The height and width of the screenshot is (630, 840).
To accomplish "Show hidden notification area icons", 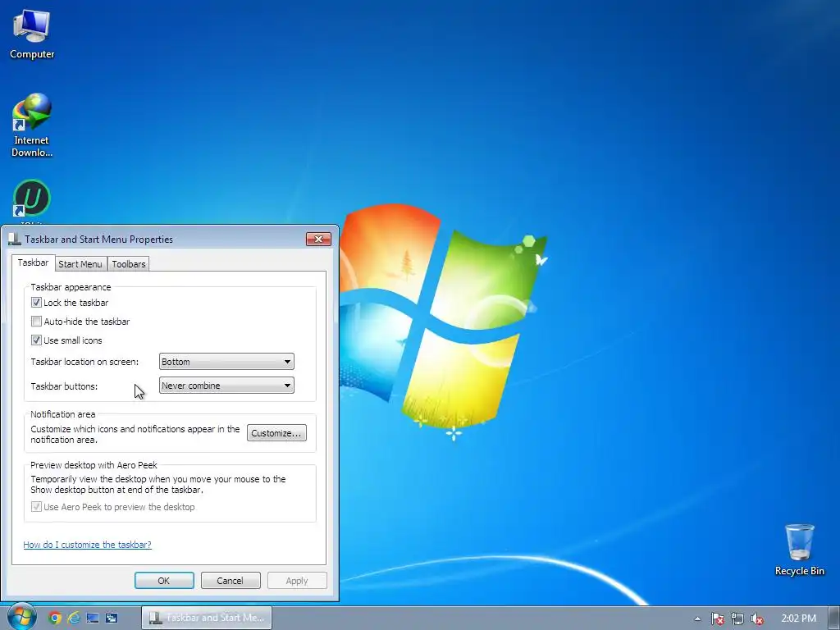I will point(697,619).
